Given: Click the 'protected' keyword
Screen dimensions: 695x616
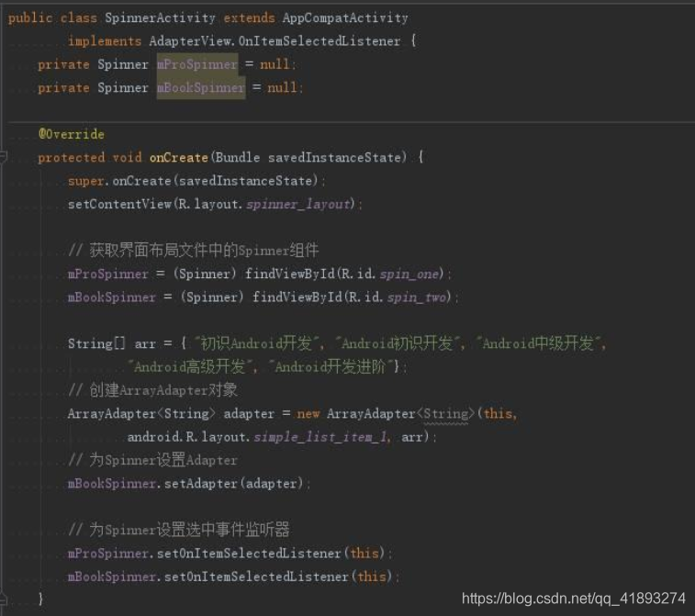Looking at the screenshot, I should pos(72,158).
